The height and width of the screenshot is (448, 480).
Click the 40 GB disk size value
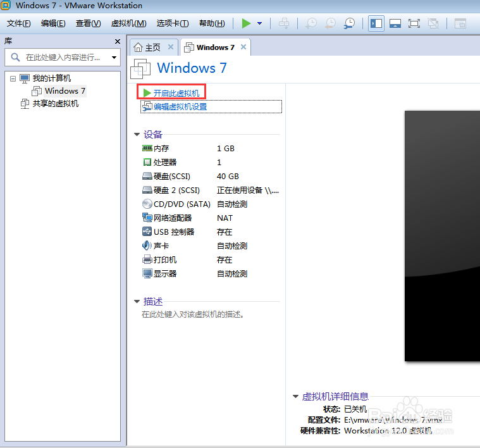228,177
